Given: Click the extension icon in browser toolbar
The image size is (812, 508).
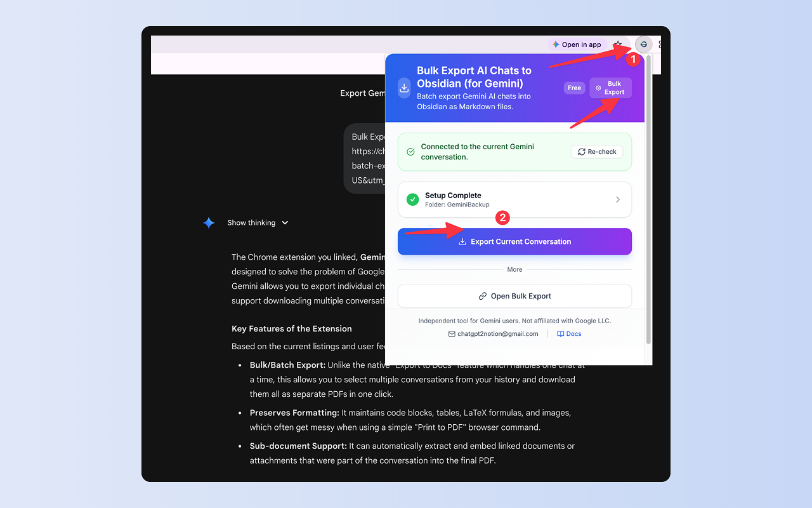Looking at the screenshot, I should [643, 44].
